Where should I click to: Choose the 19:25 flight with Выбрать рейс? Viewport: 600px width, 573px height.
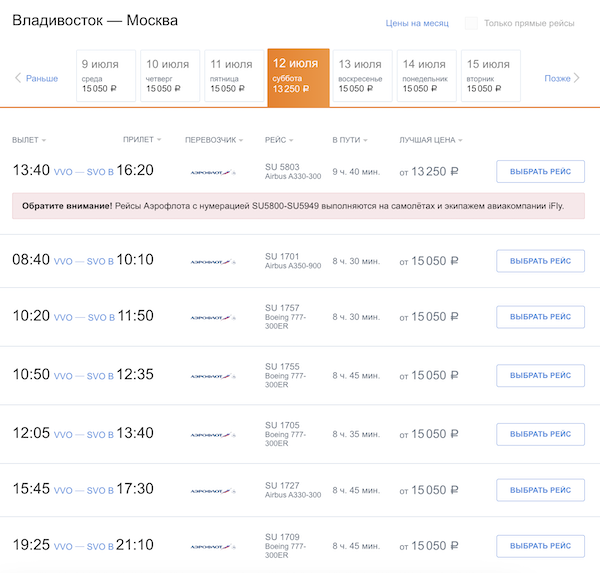point(540,546)
